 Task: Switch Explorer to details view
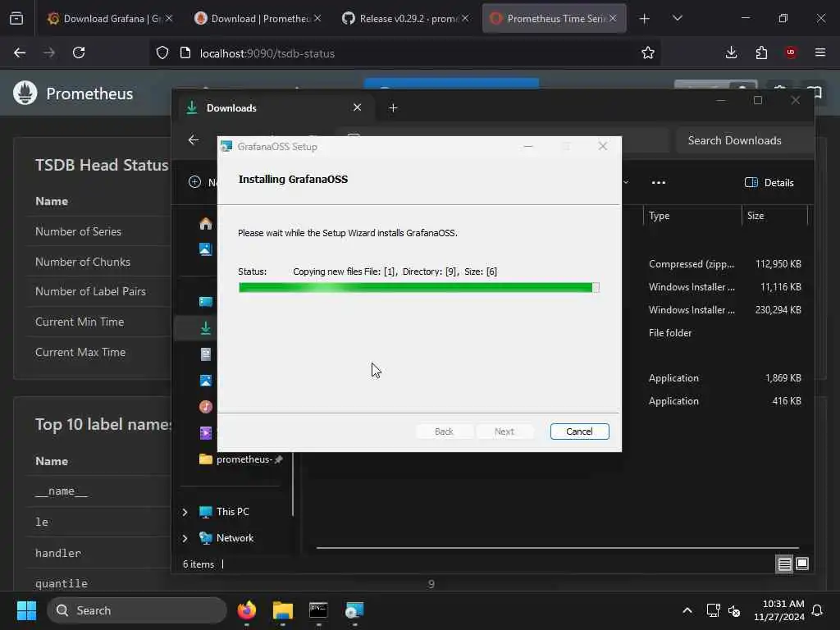784,564
